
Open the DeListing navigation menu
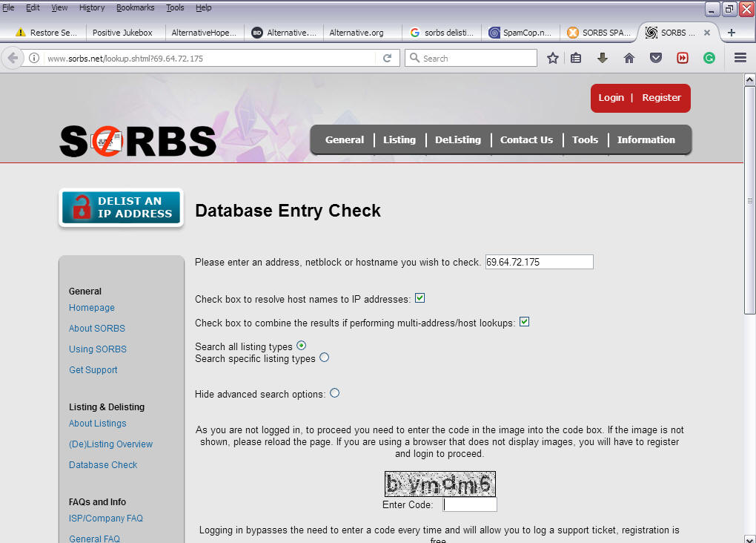pyautogui.click(x=458, y=139)
